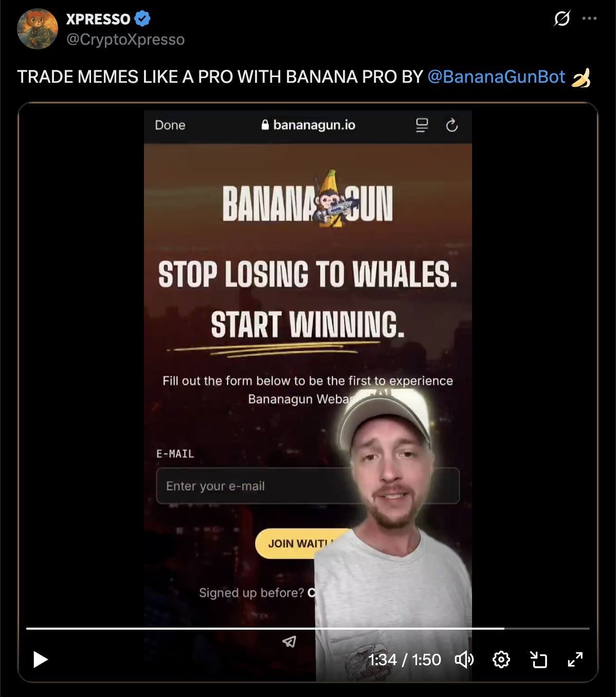Image resolution: width=616 pixels, height=697 pixels.
Task: Play the video
Action: click(40, 659)
